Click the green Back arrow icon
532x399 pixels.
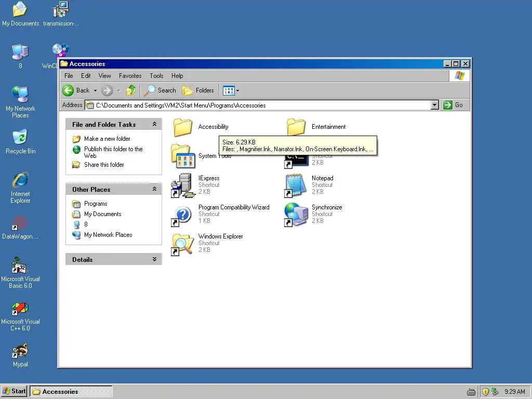68,90
